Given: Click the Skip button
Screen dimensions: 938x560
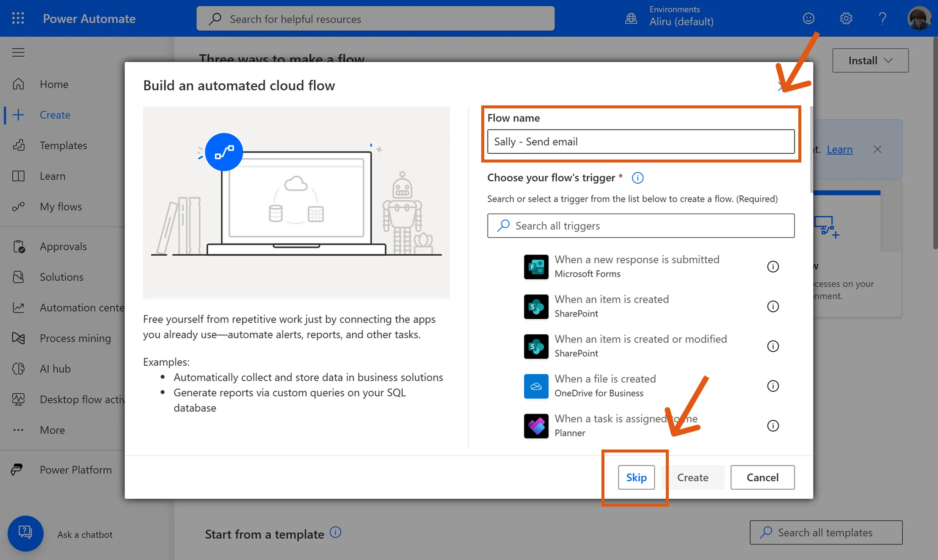Looking at the screenshot, I should (636, 477).
